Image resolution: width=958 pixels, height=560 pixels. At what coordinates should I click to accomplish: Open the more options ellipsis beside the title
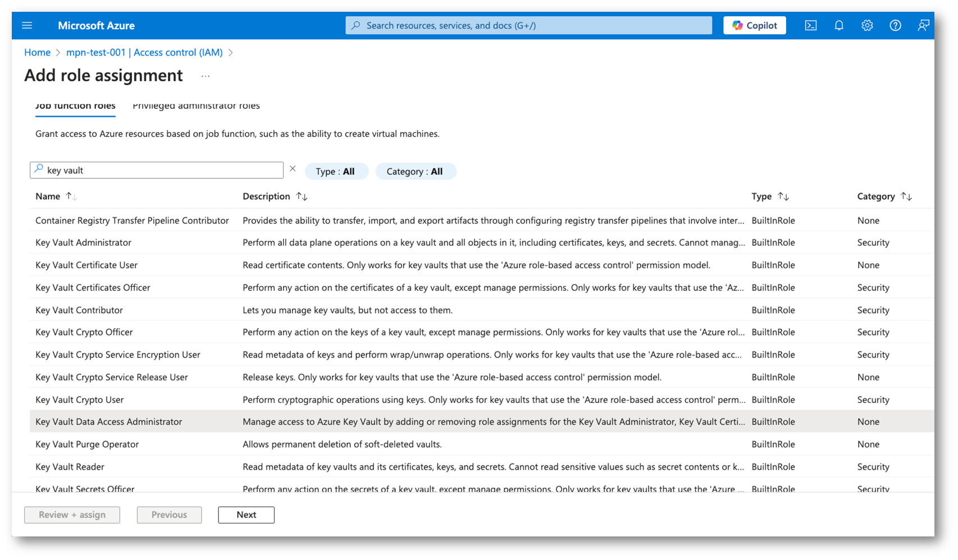(206, 76)
